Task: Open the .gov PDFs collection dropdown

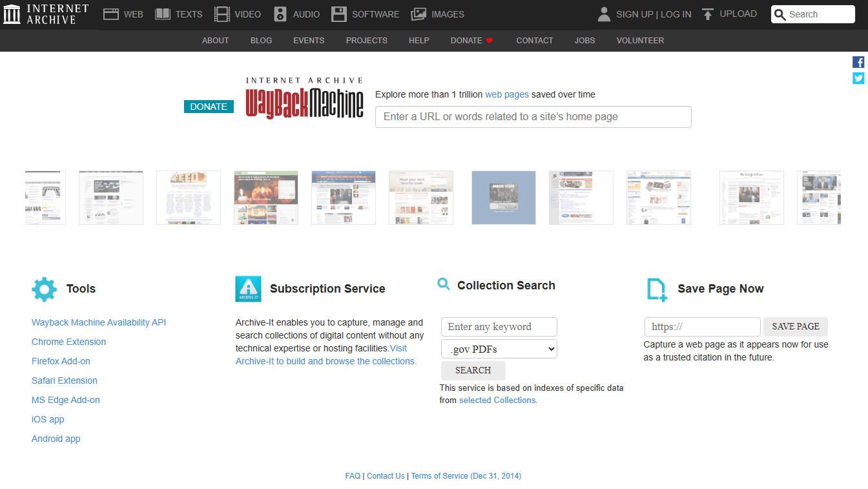Action: (x=499, y=348)
